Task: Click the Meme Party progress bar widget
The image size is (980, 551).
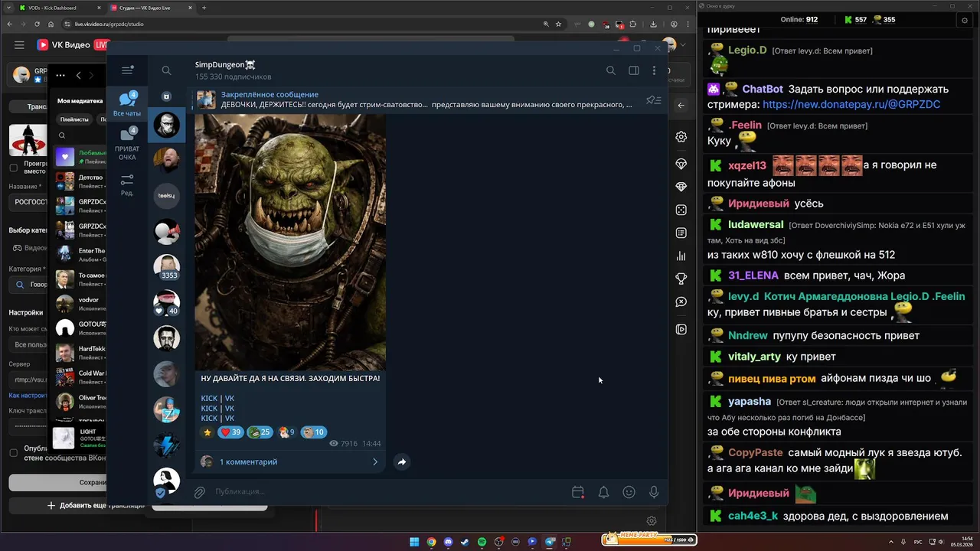Action: click(x=649, y=540)
